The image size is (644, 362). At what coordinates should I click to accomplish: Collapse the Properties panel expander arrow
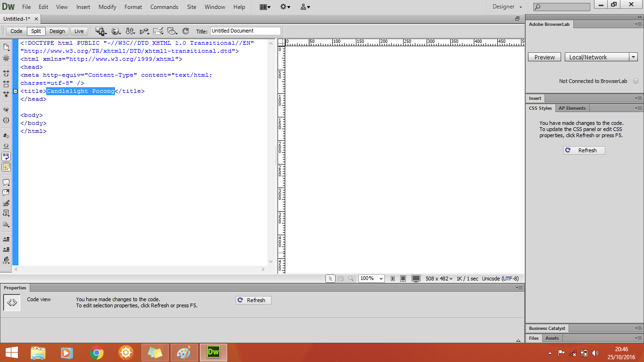point(519,339)
